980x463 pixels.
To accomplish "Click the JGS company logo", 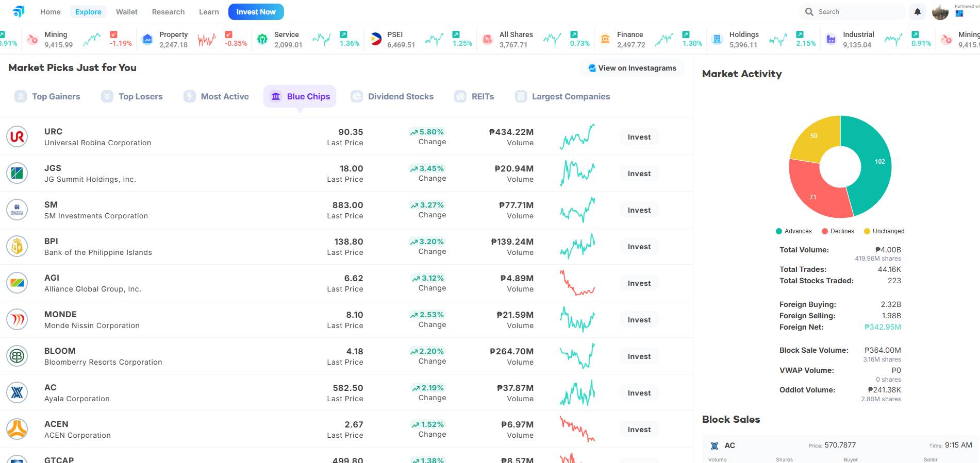I will (x=17, y=173).
